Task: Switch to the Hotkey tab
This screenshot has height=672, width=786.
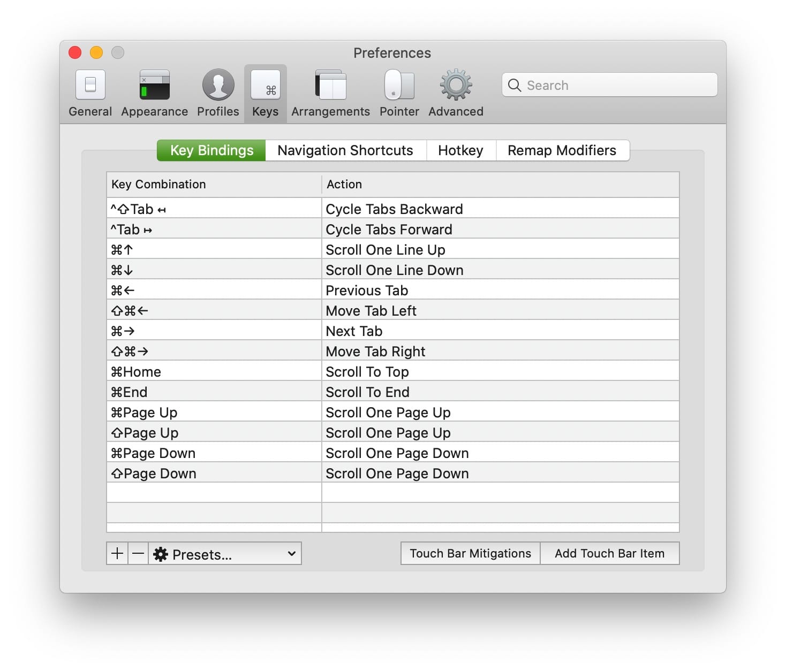Action: [x=460, y=150]
